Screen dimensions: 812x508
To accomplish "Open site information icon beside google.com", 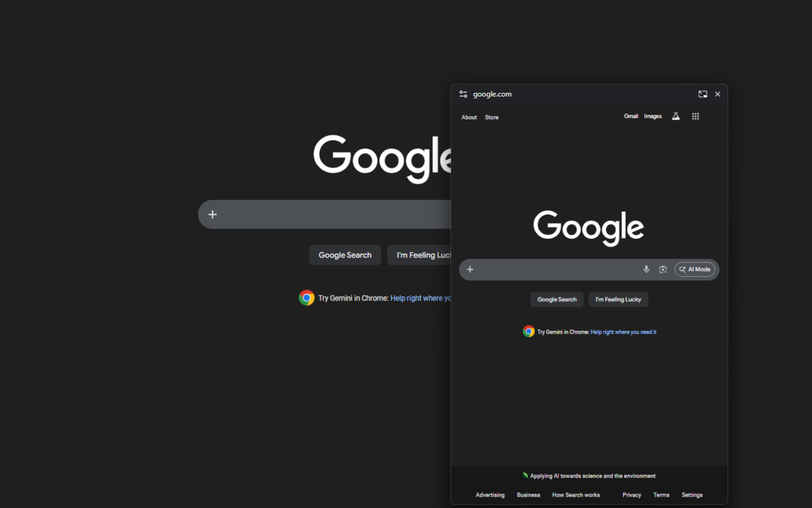I will (x=463, y=94).
